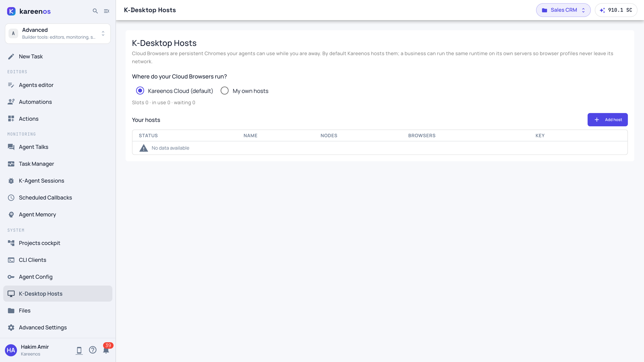Click the Advanced Settings gear icon

pyautogui.click(x=11, y=327)
